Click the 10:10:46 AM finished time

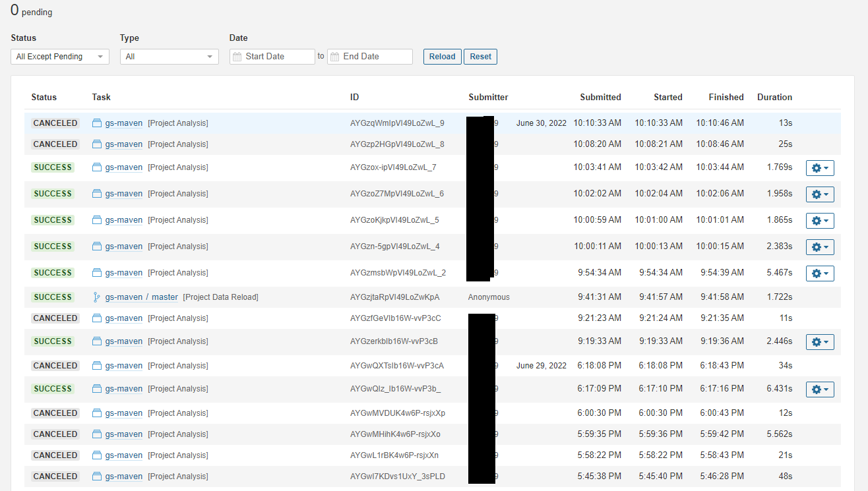pyautogui.click(x=720, y=123)
